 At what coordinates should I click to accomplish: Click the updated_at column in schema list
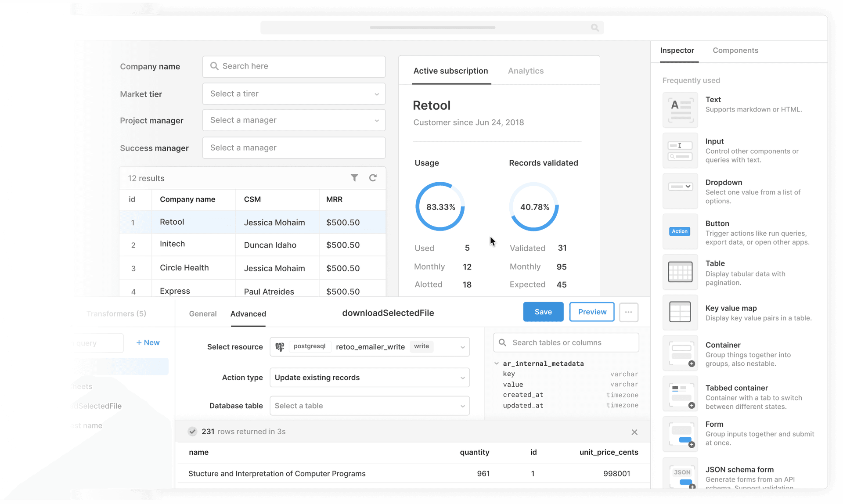click(523, 405)
